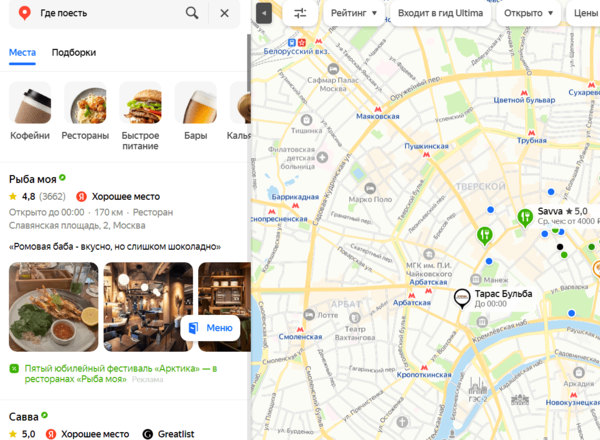Image resolution: width=600 pixels, height=440 pixels.
Task: Collapse the side panel with arrow button
Action: click(x=264, y=13)
